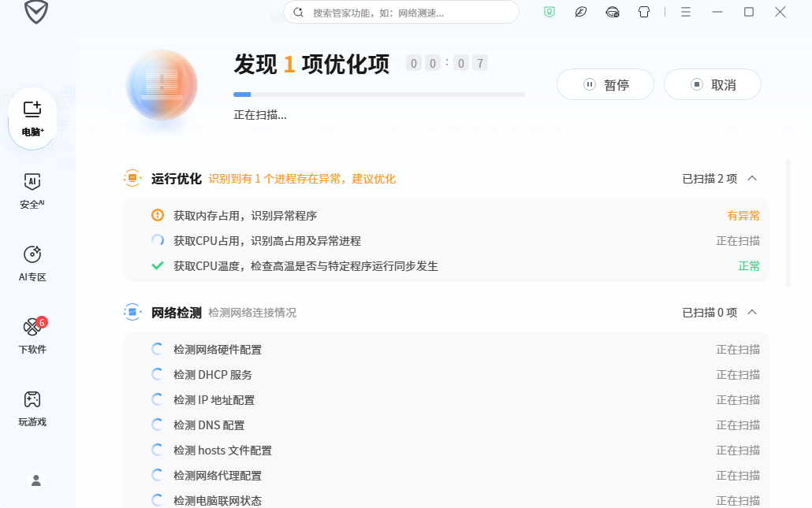The width and height of the screenshot is (812, 508).
Task: Click the 网络检测 section icon
Action: (x=132, y=313)
